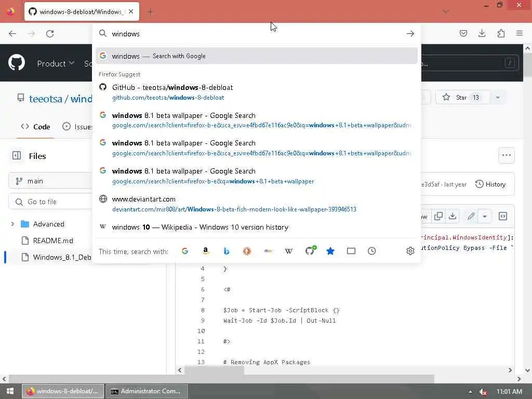
Task: Open more file actions ellipsis button
Action: 506,155
